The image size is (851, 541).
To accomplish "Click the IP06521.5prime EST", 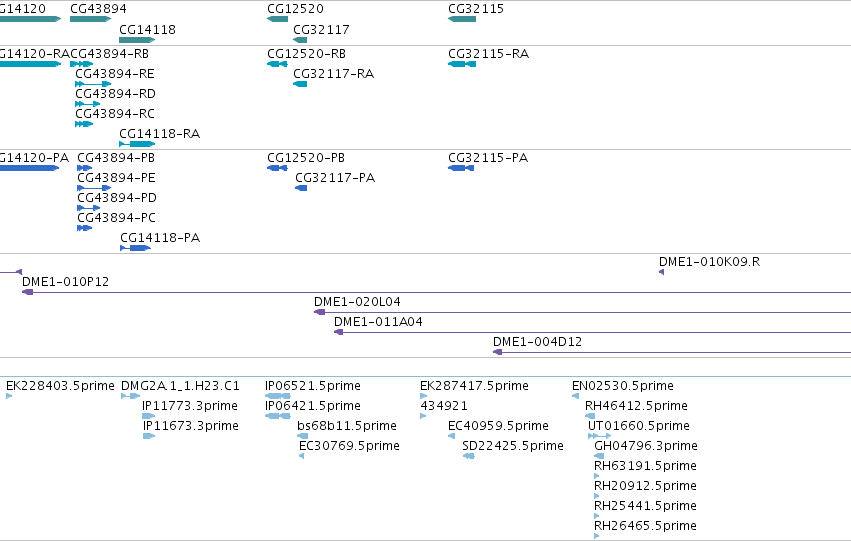I will tap(277, 396).
